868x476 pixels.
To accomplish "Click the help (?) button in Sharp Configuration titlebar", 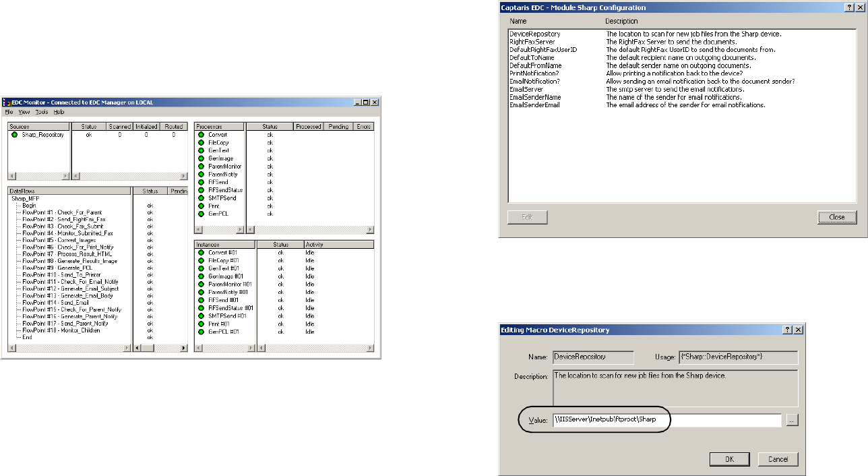I will click(x=849, y=7).
